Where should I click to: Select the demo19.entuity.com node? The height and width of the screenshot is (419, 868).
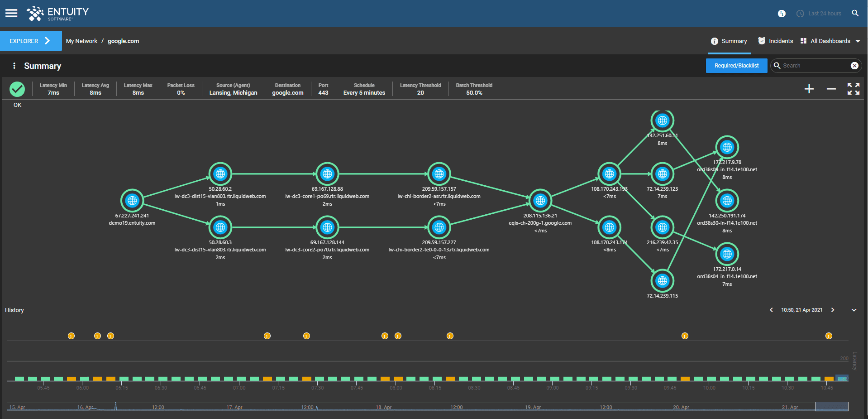click(x=132, y=201)
